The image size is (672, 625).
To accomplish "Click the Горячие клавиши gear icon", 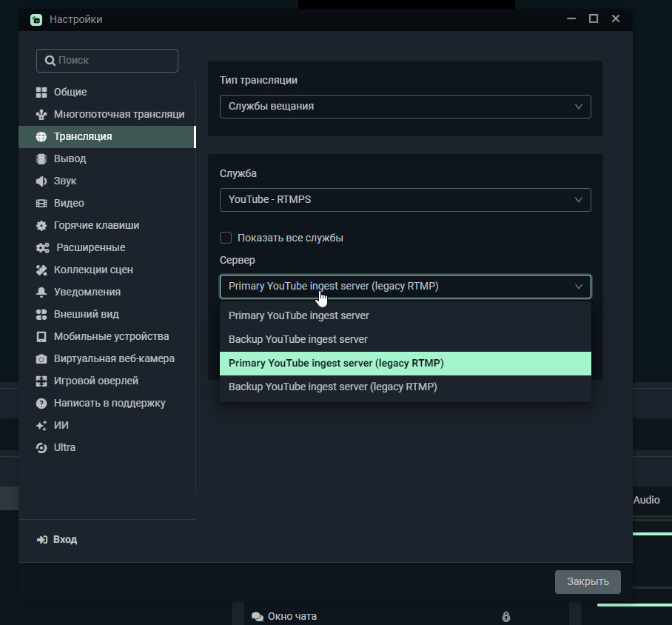I will pos(41,226).
